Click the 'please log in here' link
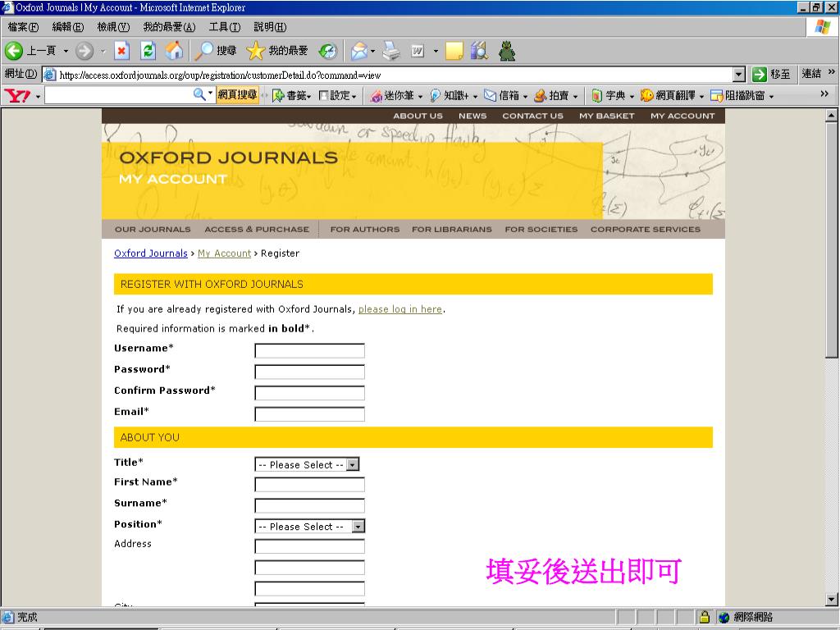 (400, 309)
